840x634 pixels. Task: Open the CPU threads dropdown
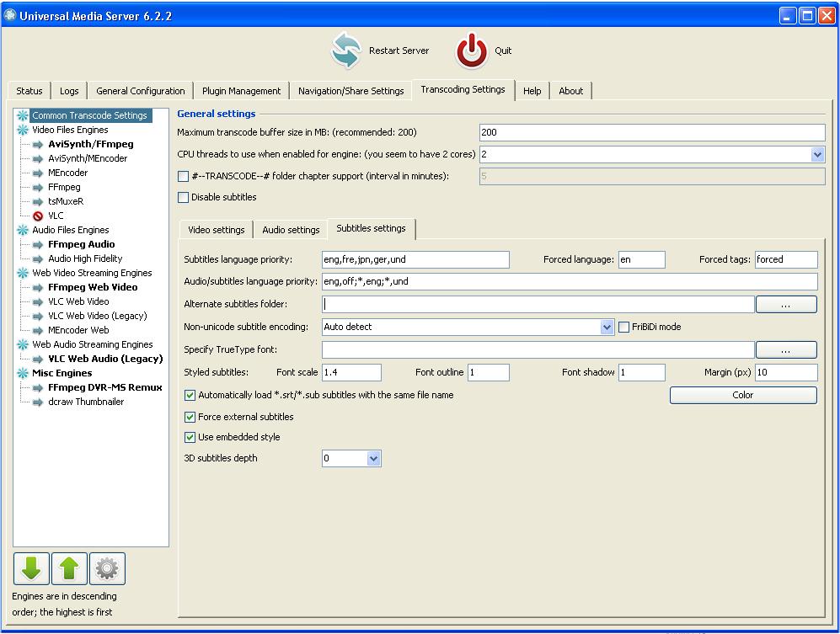point(817,155)
